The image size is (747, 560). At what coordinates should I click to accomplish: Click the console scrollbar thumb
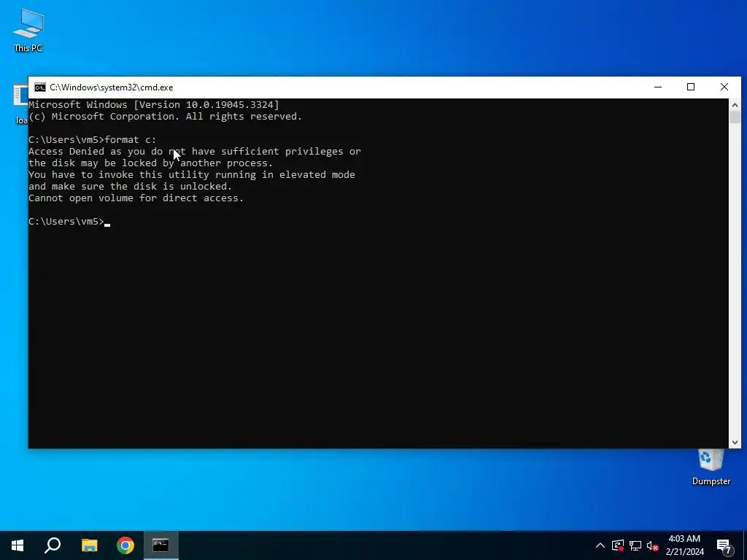735,117
